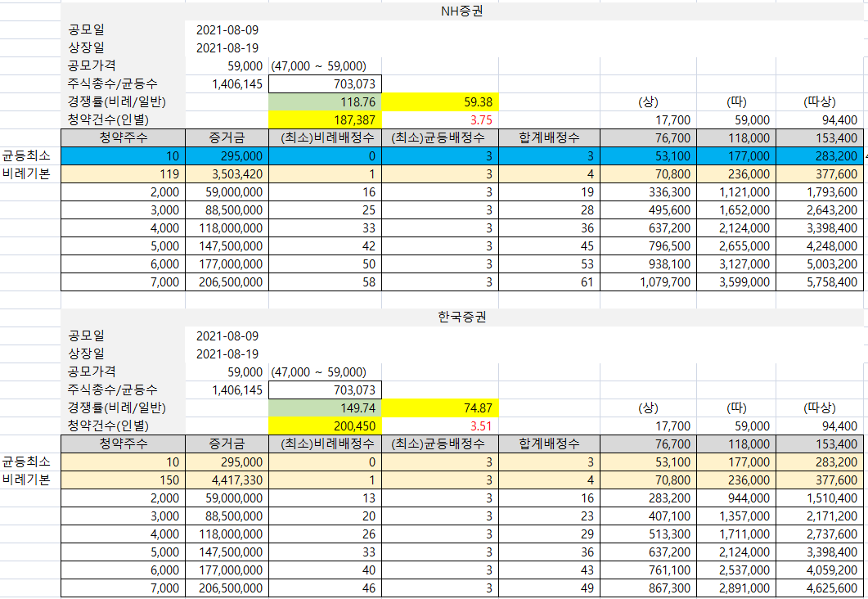Click the 336,300 profit cell
The width and height of the screenshot is (868, 599).
648,192
